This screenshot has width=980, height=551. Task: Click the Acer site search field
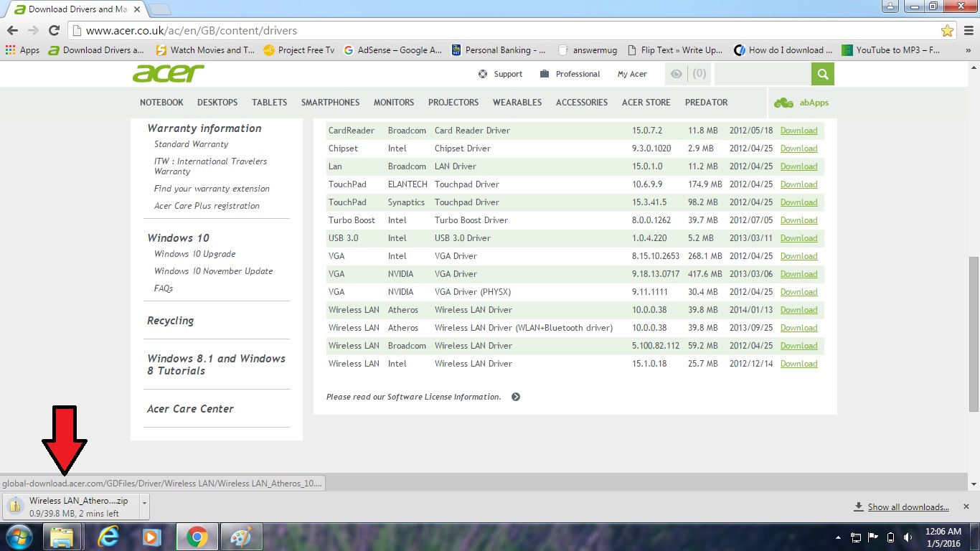[x=763, y=74]
